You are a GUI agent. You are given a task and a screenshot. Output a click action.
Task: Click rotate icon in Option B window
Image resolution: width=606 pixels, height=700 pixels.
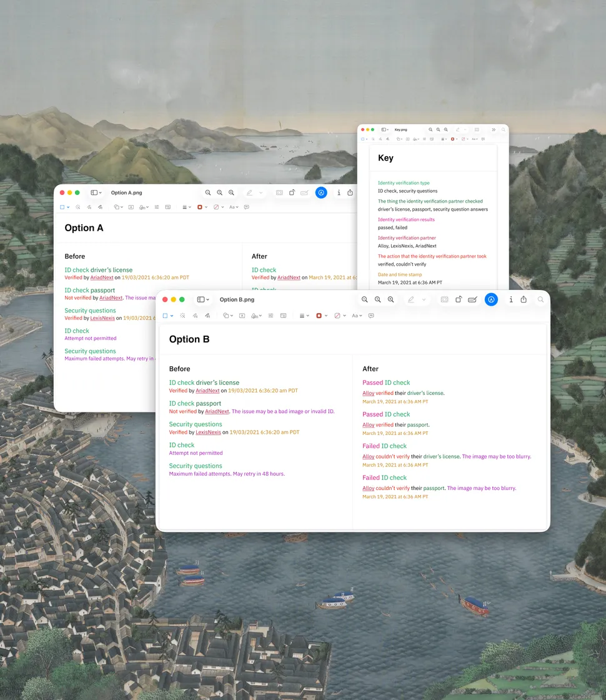click(459, 299)
